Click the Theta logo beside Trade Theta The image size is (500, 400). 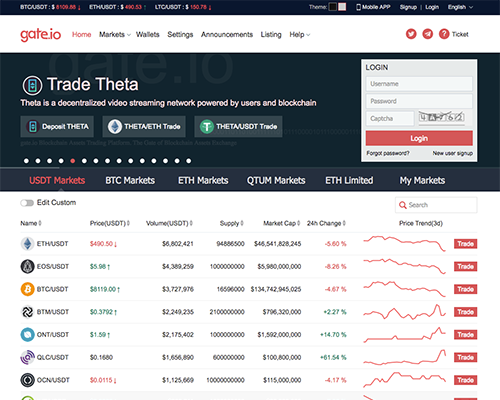(32, 85)
